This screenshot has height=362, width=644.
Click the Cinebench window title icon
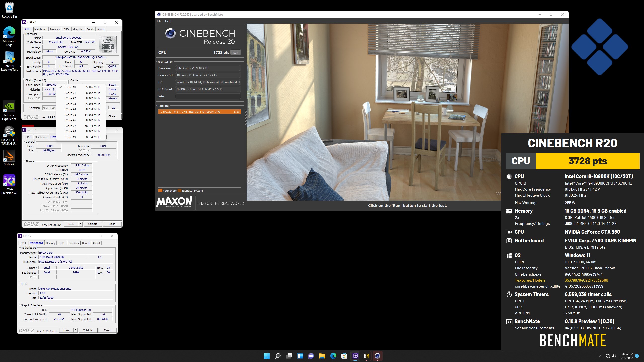(159, 15)
